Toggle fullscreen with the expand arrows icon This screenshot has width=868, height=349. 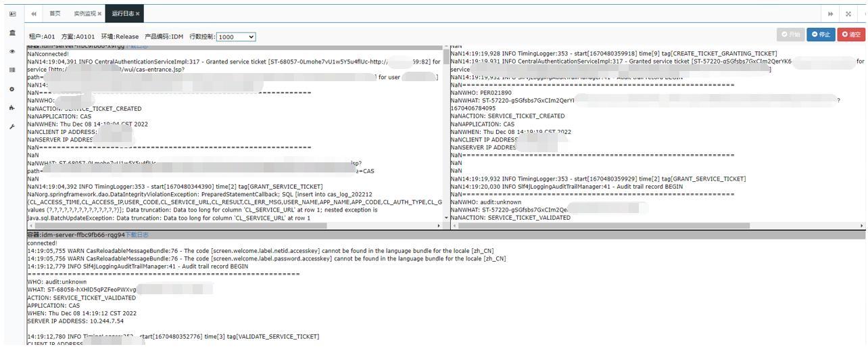(848, 14)
